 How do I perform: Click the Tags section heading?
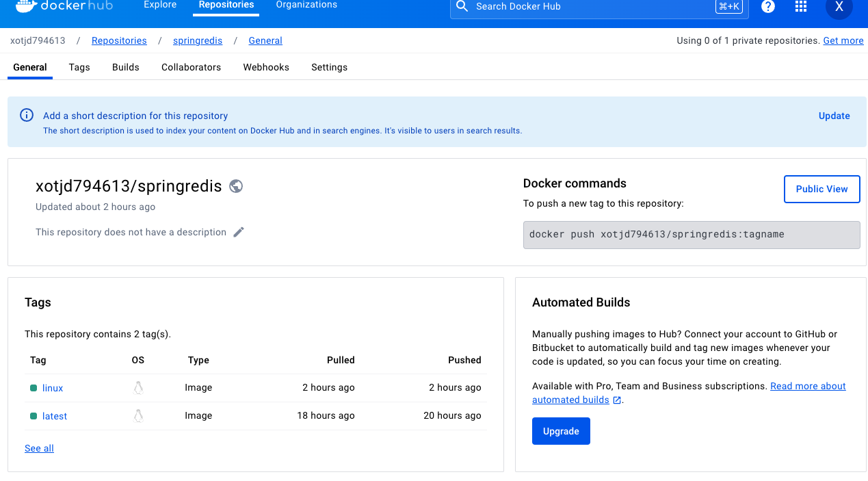pyautogui.click(x=38, y=302)
